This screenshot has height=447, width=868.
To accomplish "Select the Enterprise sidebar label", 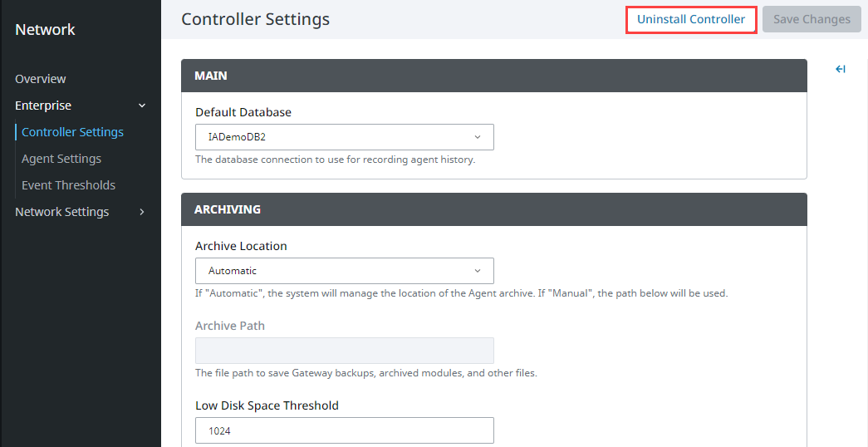I will tap(43, 106).
